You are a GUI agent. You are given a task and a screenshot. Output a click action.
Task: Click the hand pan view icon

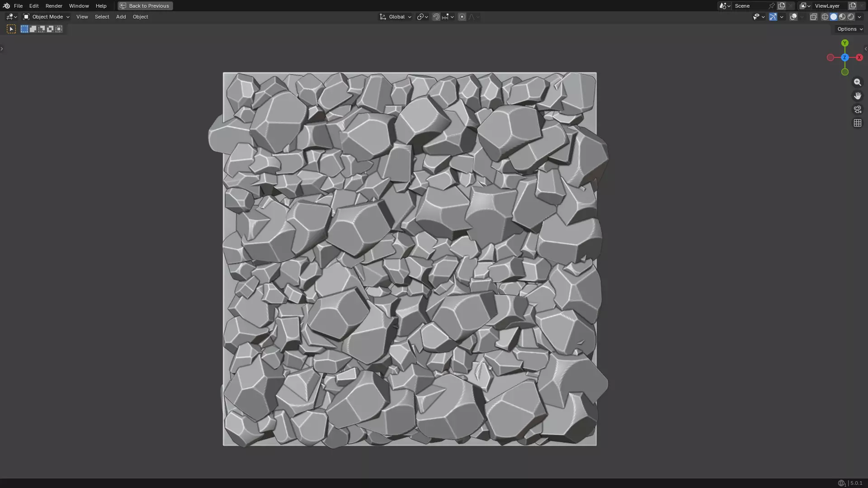[857, 96]
